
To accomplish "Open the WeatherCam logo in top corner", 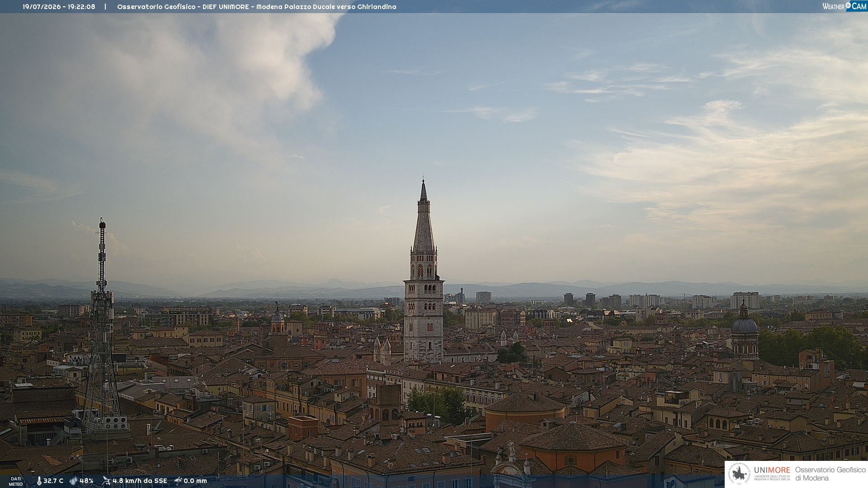I will pyautogui.click(x=844, y=6).
